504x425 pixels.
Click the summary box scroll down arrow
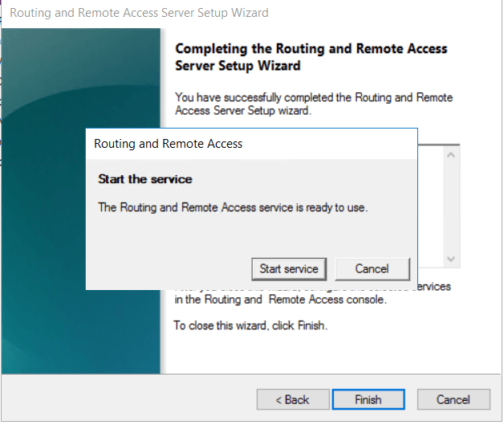tap(450, 259)
